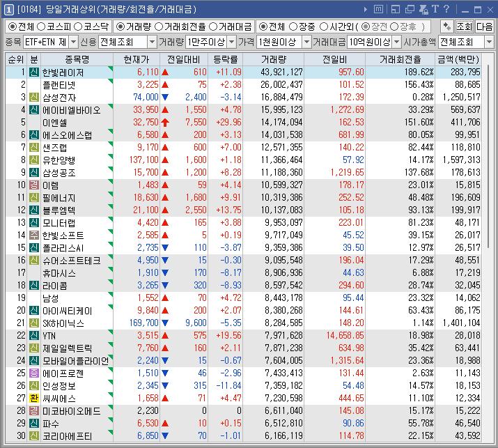This screenshot has width=498, height=448.
Task: Click the 조회 search button
Action: [x=465, y=26]
